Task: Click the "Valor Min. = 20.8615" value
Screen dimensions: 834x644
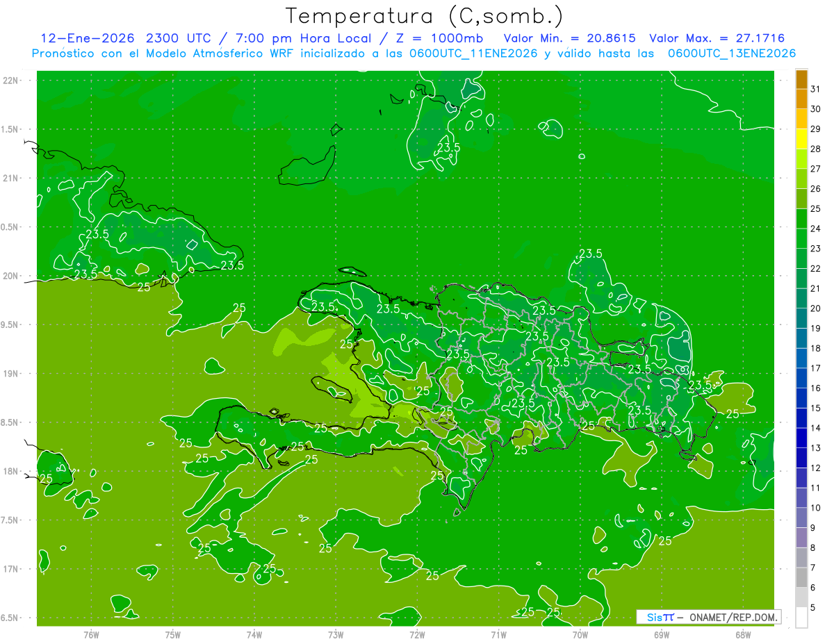Action: coord(569,39)
